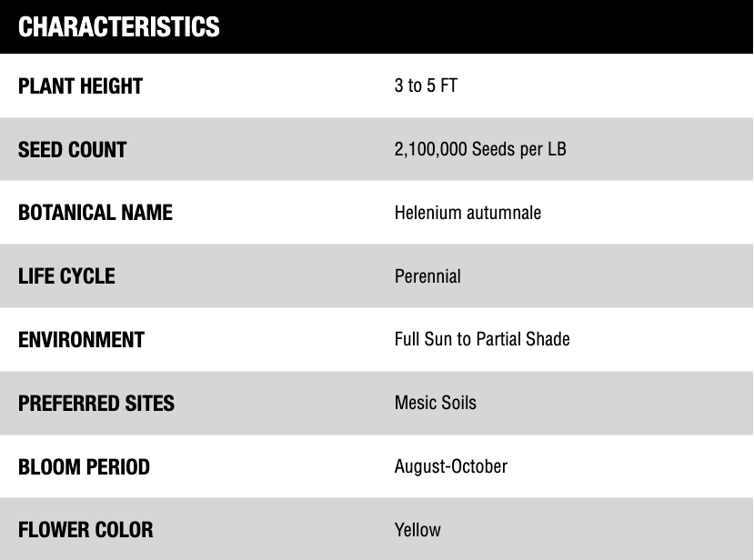Select the PLANT HEIGHT label
754x560 pixels.
(x=81, y=86)
